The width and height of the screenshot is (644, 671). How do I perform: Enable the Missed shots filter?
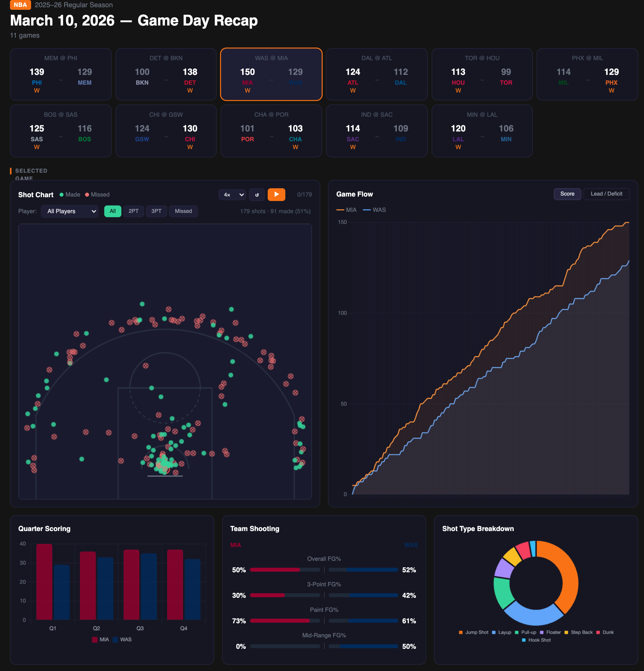[183, 211]
